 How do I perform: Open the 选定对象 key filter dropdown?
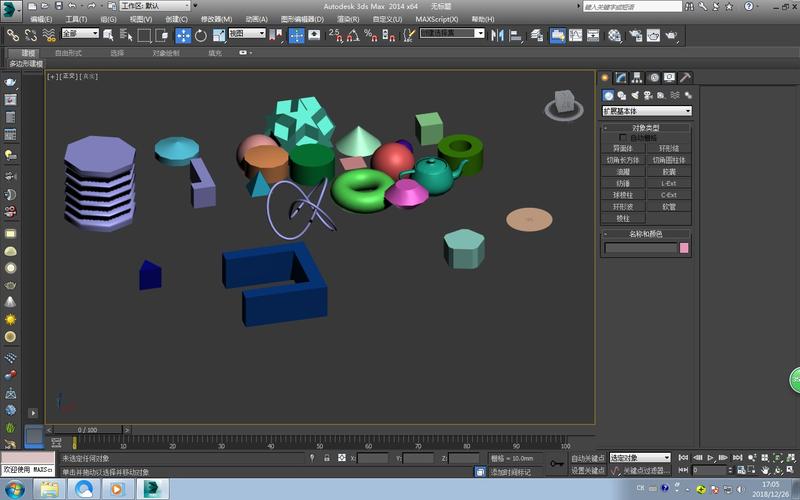pyautogui.click(x=640, y=458)
